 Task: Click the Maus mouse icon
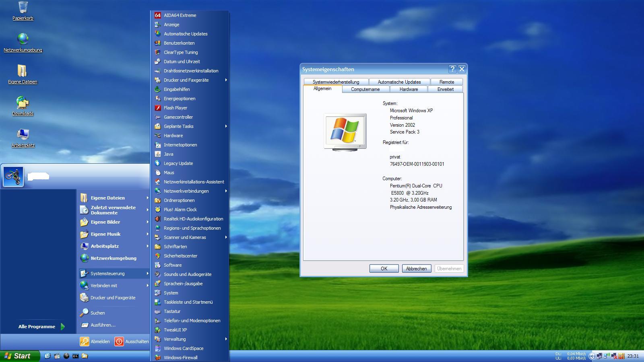tap(158, 173)
